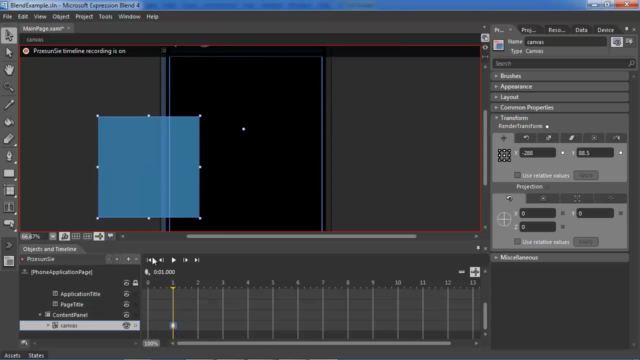Toggle annotations display button

(x=110, y=236)
